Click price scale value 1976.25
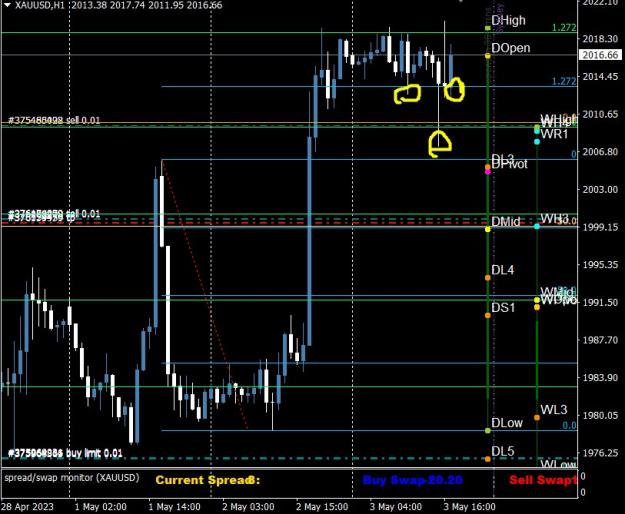The image size is (625, 514). click(x=600, y=453)
